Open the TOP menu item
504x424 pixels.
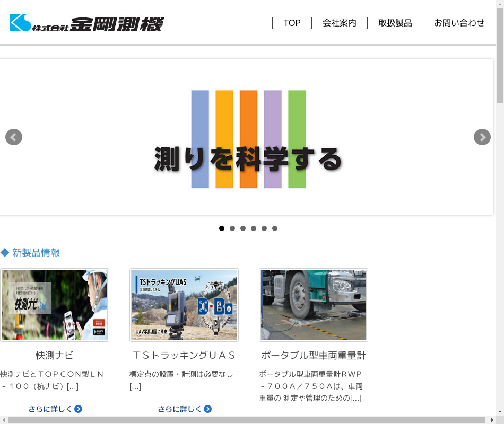(x=292, y=23)
